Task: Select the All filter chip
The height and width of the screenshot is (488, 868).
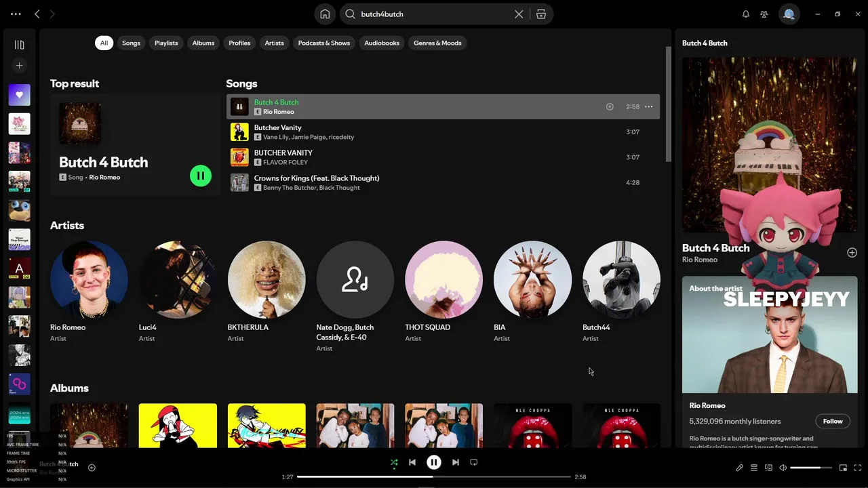Action: [x=104, y=43]
